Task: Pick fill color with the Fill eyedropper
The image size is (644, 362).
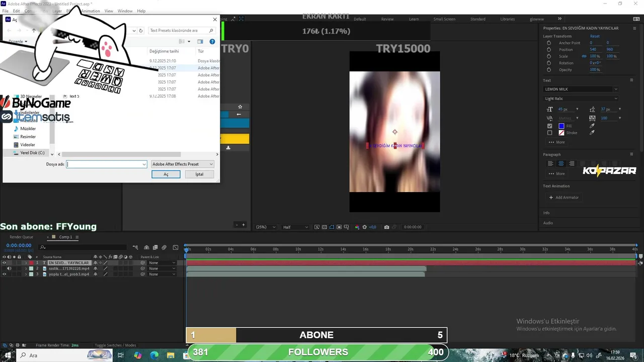Action: click(592, 126)
